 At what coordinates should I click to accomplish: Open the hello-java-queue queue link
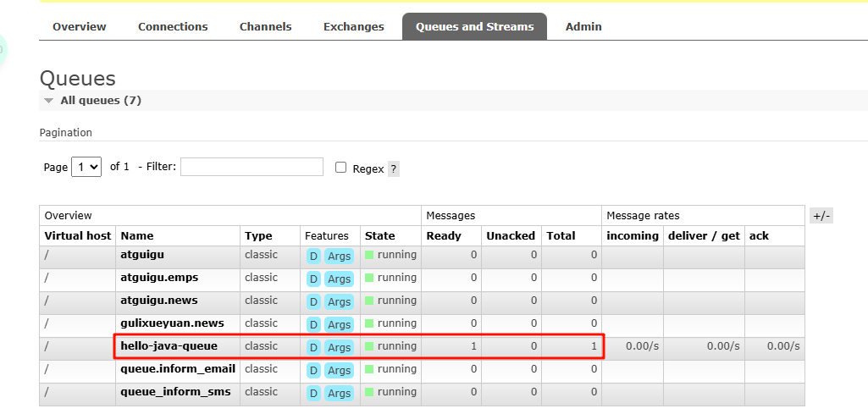tap(169, 346)
